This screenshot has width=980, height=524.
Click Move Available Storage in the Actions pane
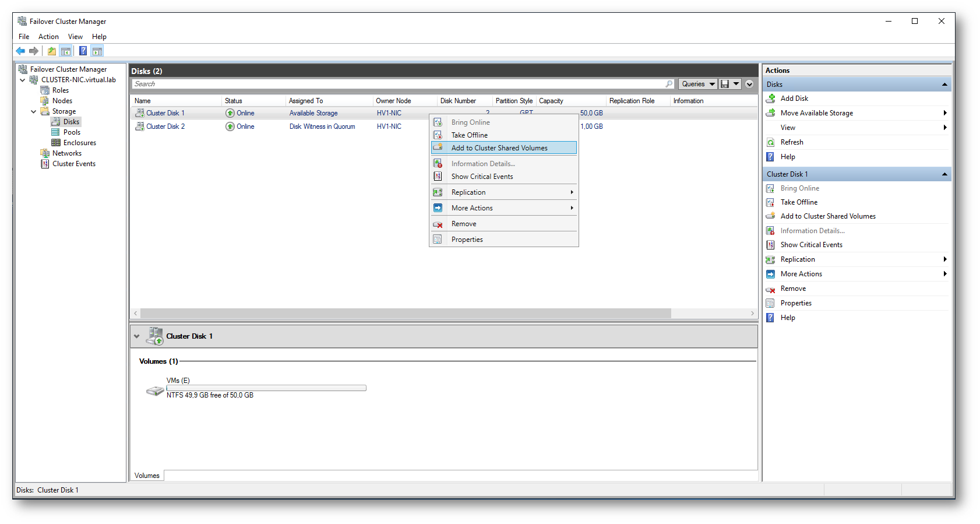point(816,113)
